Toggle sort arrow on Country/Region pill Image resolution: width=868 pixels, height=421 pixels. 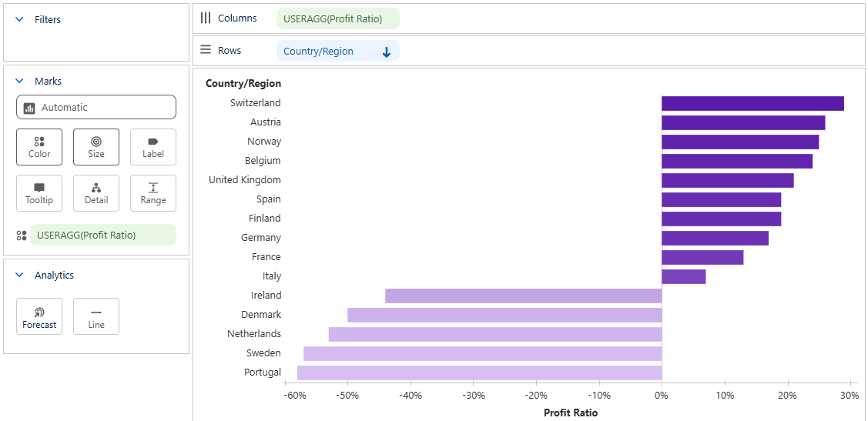tap(387, 52)
